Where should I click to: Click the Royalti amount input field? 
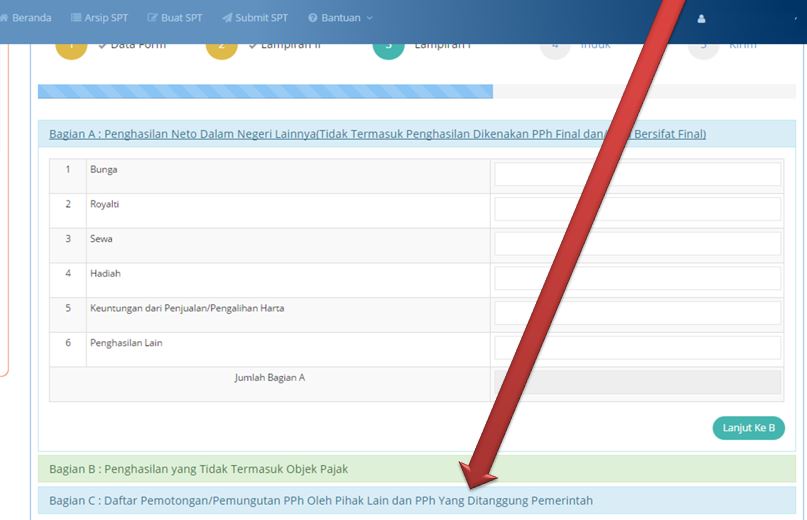coord(638,210)
